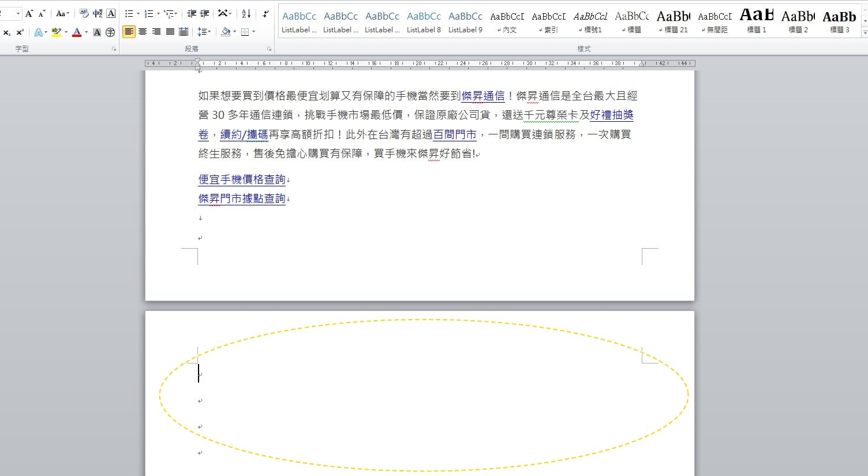Toggle character shading
868x476 pixels.
coord(97,32)
